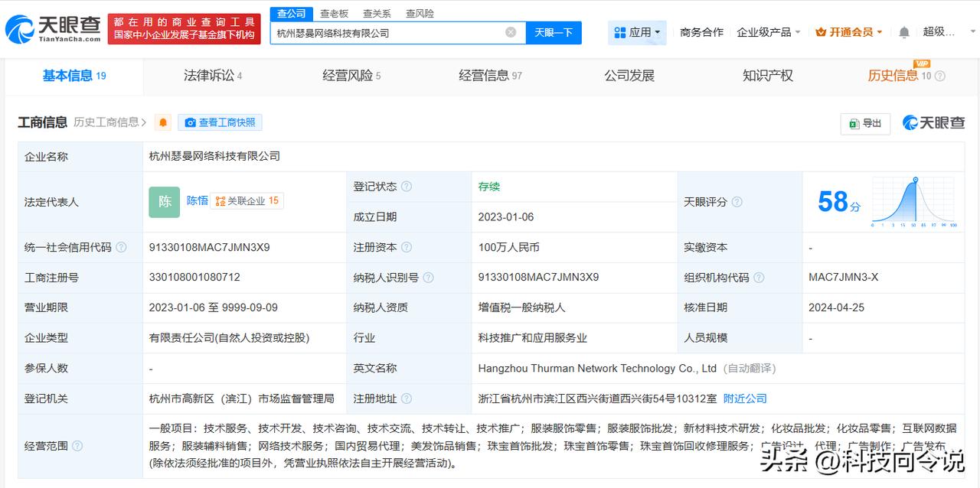
Task: Click help icon next to 注册资本
Action: pos(407,247)
